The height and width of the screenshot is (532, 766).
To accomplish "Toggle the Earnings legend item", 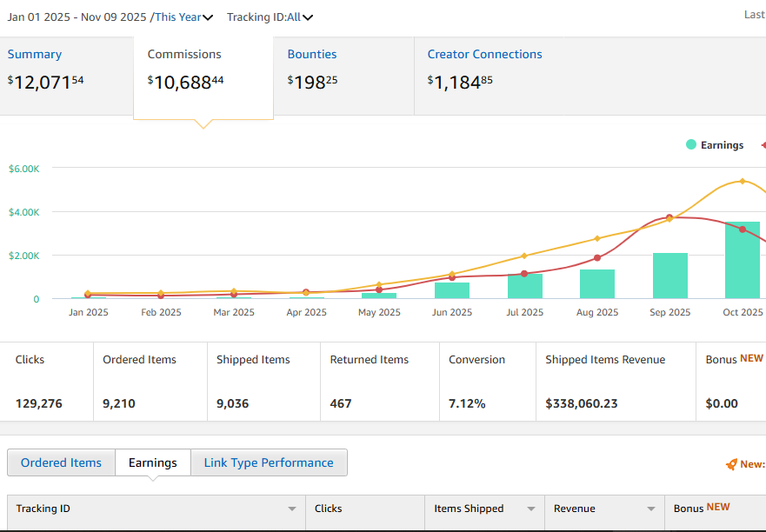I will pos(715,145).
